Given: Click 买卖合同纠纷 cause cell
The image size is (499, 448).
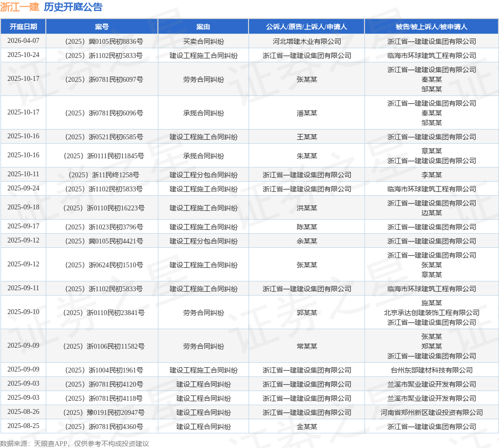Looking at the screenshot, I should click(x=203, y=41).
